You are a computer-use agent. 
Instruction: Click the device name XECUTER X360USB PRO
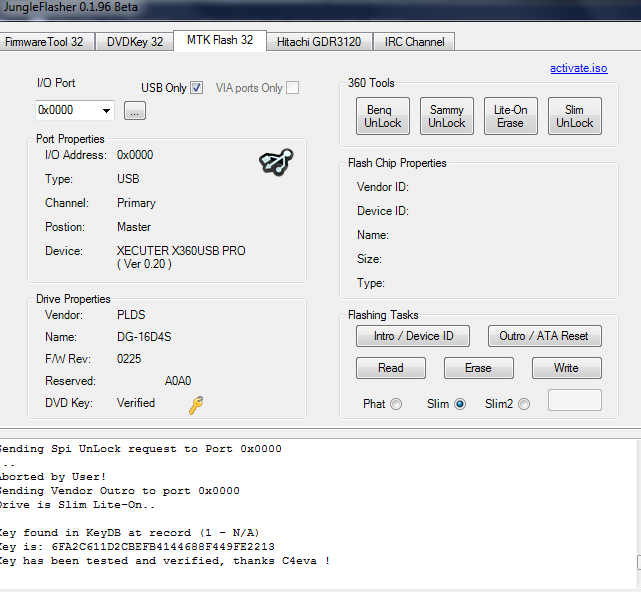point(181,251)
